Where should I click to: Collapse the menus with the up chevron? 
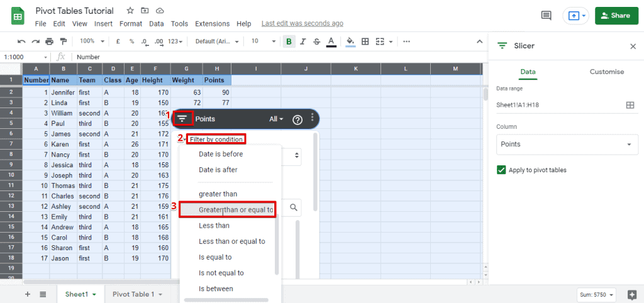point(479,41)
